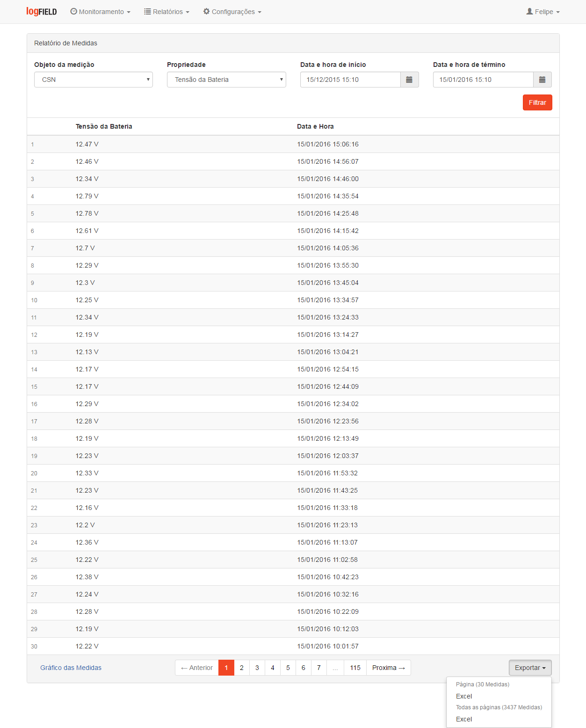Click the end date input field
Image resolution: width=586 pixels, height=728 pixels.
pos(483,80)
